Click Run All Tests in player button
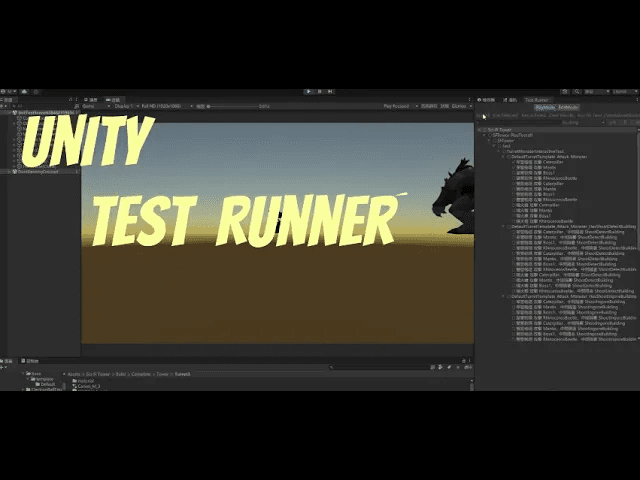This screenshot has width=640, height=480. click(608, 116)
